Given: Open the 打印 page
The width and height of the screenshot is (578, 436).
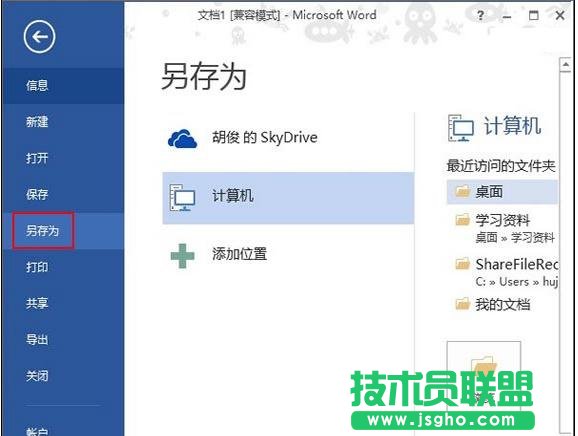Looking at the screenshot, I should [x=63, y=267].
